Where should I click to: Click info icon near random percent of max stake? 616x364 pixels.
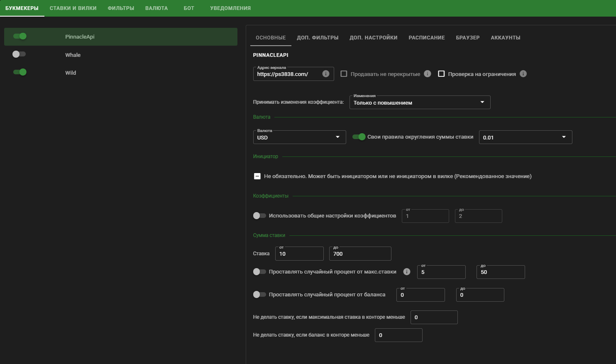coord(407,272)
